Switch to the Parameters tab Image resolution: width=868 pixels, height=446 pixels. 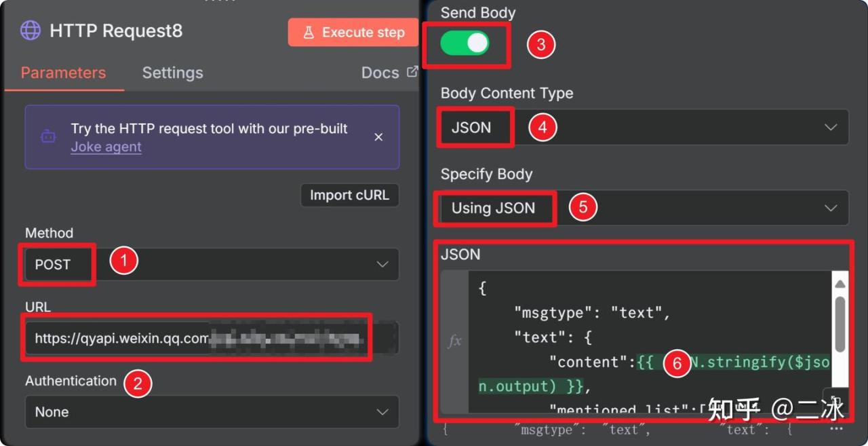pyautogui.click(x=63, y=73)
